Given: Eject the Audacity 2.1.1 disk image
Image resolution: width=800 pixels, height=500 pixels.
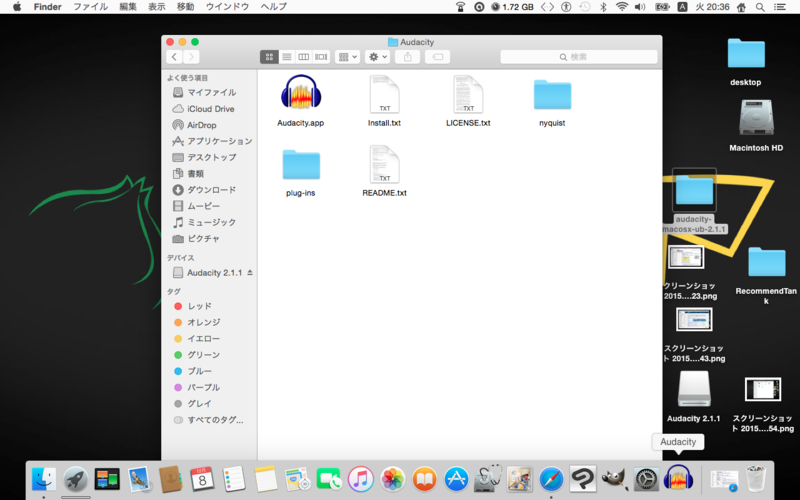Looking at the screenshot, I should click(x=250, y=272).
